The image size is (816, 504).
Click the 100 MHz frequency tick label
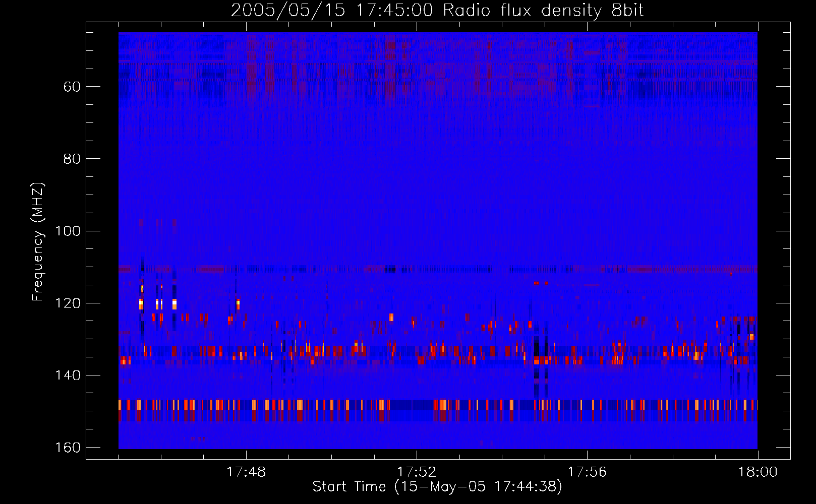click(68, 231)
